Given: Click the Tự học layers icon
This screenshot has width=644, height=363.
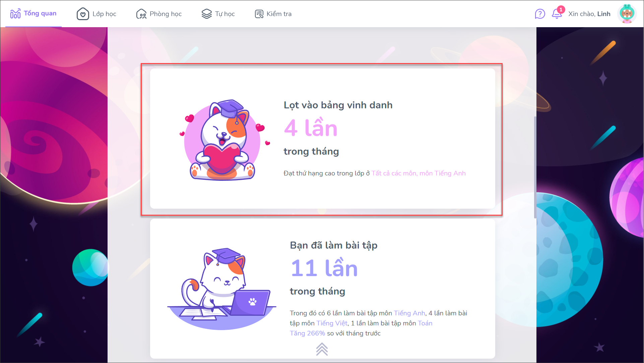Looking at the screenshot, I should 207,14.
